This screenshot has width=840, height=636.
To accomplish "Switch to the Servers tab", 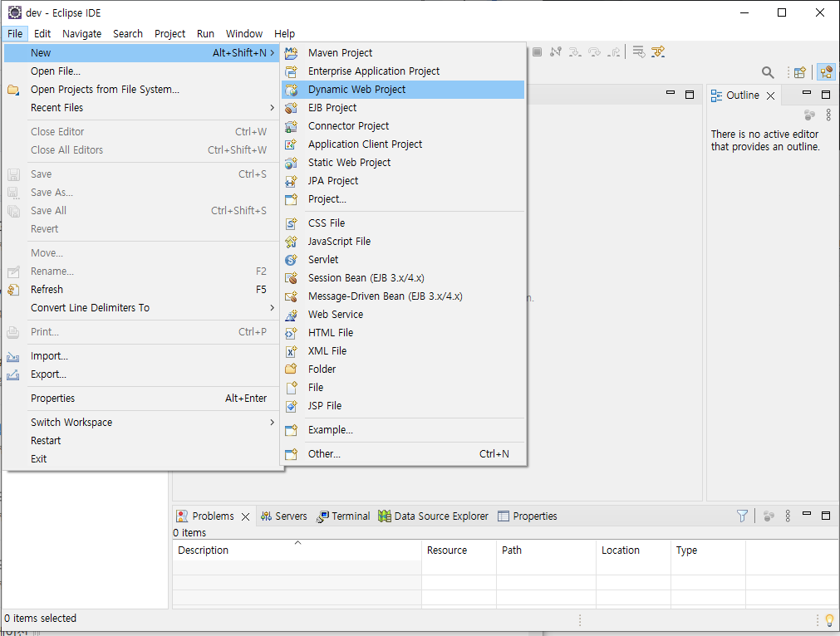I will coord(284,516).
